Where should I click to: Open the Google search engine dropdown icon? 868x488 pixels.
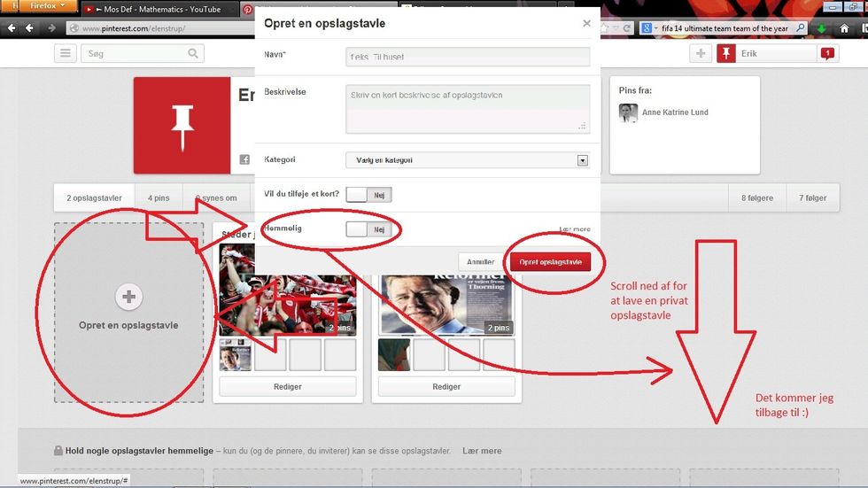click(649, 28)
